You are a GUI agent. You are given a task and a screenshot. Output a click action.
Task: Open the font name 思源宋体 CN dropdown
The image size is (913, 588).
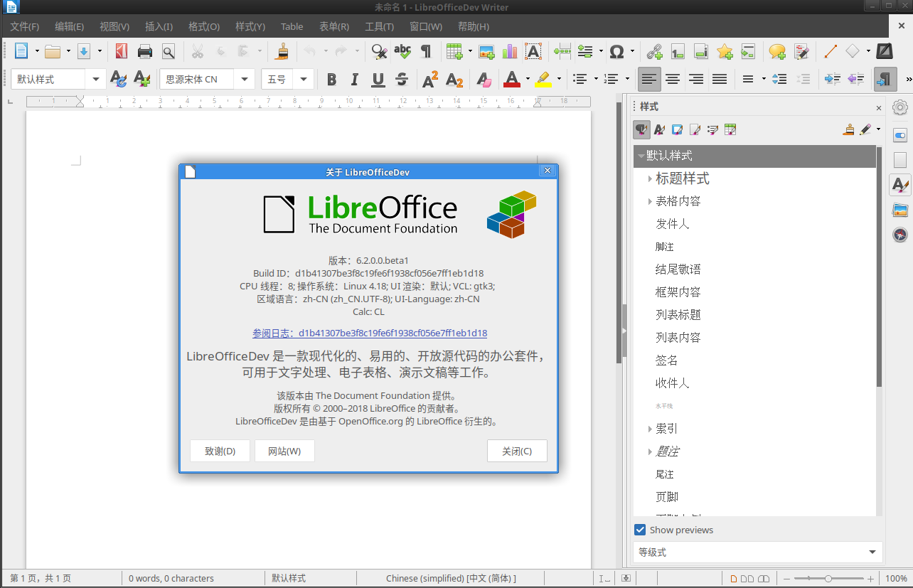coord(245,79)
